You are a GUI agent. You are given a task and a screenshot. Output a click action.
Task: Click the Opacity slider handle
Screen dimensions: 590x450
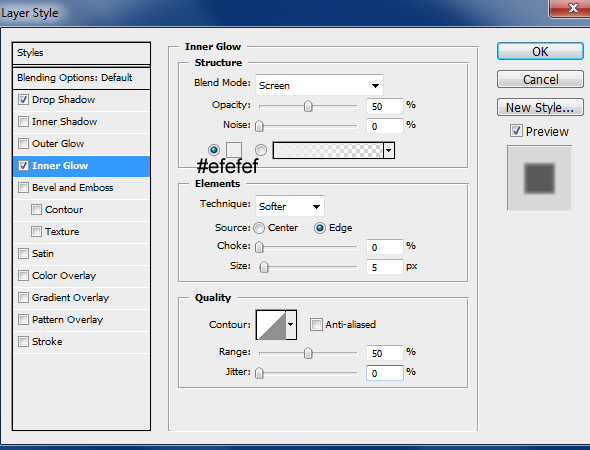[308, 106]
